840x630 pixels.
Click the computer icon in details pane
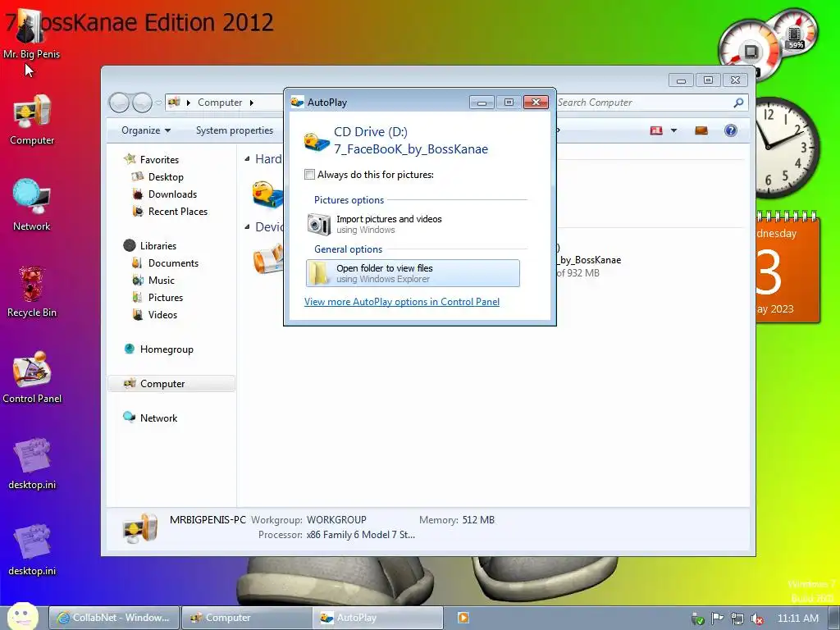coord(140,527)
